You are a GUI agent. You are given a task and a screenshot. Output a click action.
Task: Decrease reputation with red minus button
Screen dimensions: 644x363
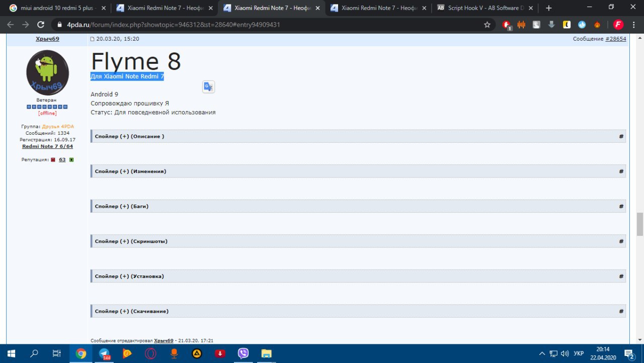coord(53,160)
